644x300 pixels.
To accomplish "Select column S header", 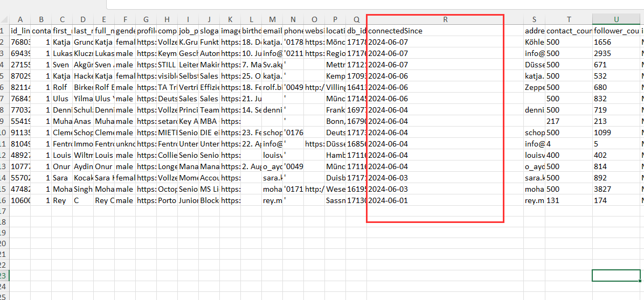I will 534,19.
